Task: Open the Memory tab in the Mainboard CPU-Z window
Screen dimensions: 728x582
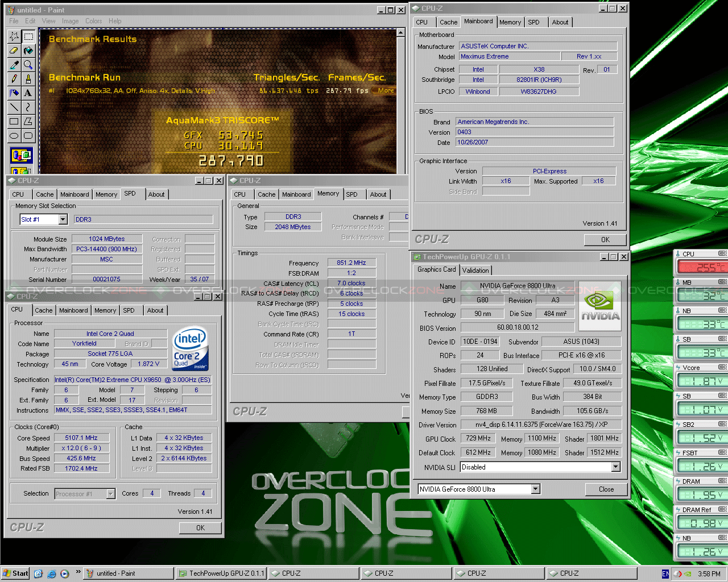Action: (x=510, y=22)
